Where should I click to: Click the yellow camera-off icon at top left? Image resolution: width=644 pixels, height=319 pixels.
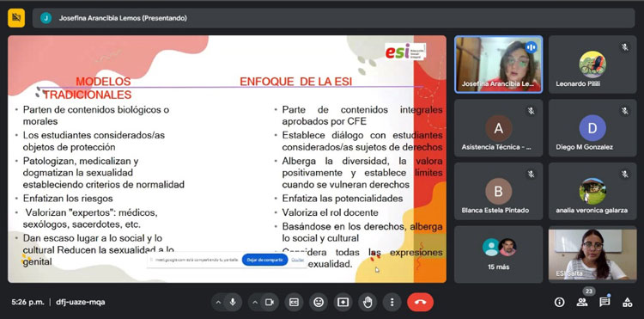[16, 18]
